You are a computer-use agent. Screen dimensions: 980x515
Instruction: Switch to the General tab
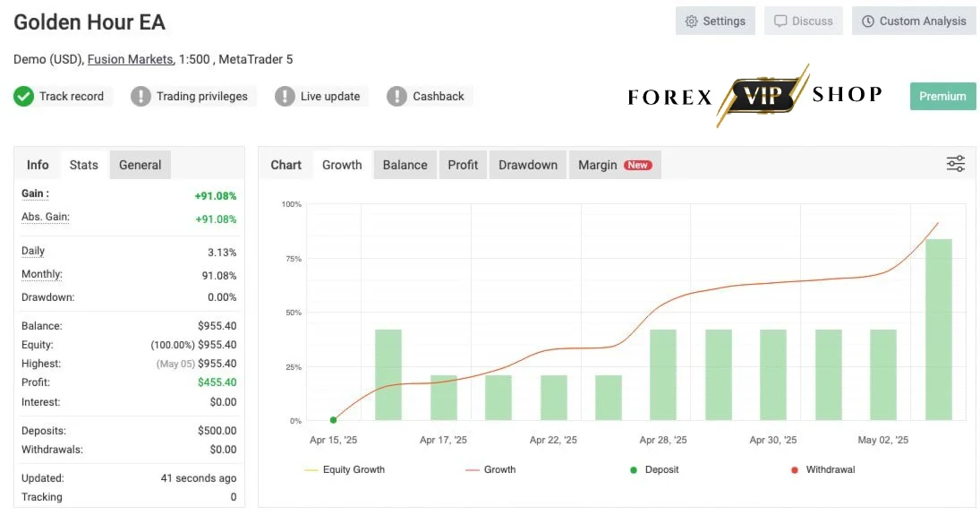click(140, 165)
